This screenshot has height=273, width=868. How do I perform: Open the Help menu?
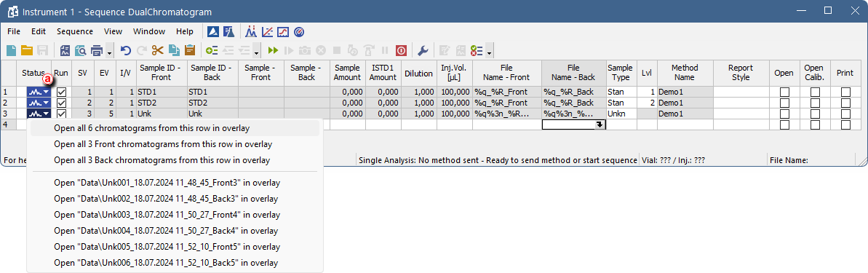coord(184,31)
